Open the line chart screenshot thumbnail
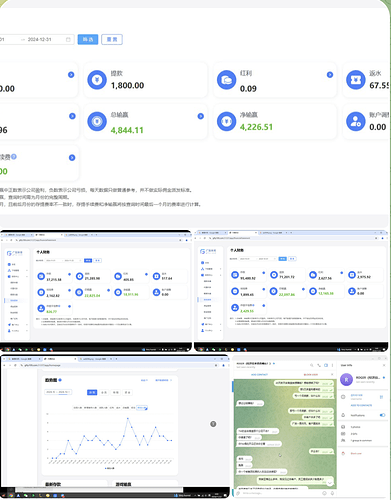 [x=115, y=426]
